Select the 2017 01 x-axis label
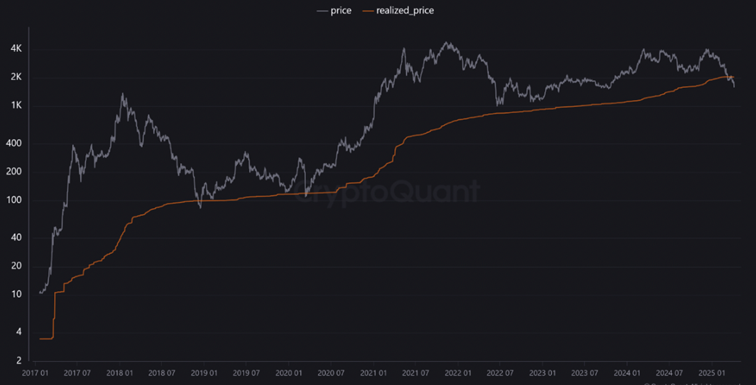Screen dimensions: 756x385 (x=35, y=373)
